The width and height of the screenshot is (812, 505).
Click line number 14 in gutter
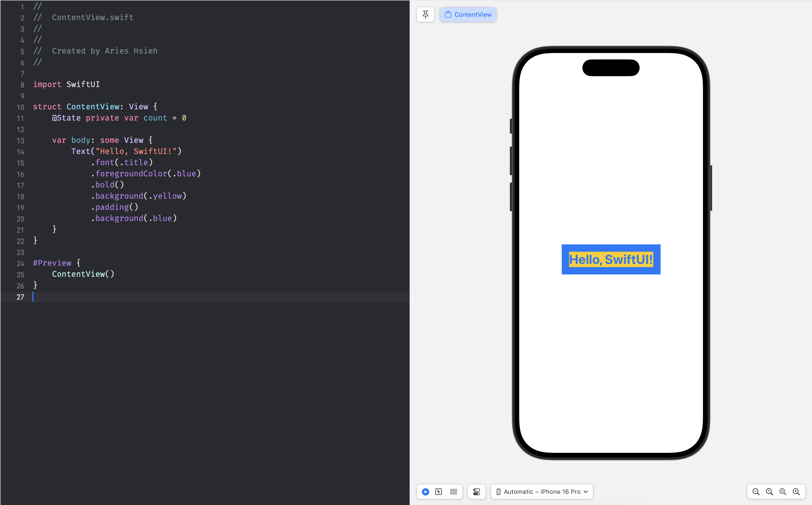coord(20,152)
